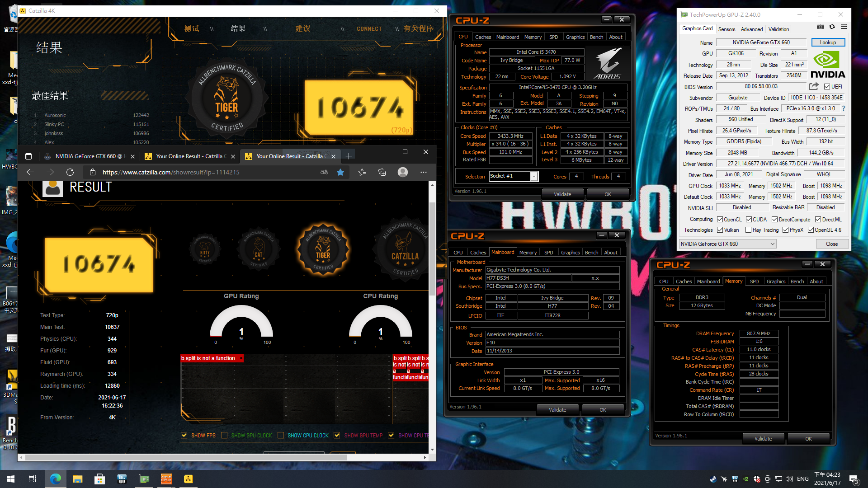Toggle DirectCompute checkbox
This screenshot has width=868, height=488.
pyautogui.click(x=774, y=220)
